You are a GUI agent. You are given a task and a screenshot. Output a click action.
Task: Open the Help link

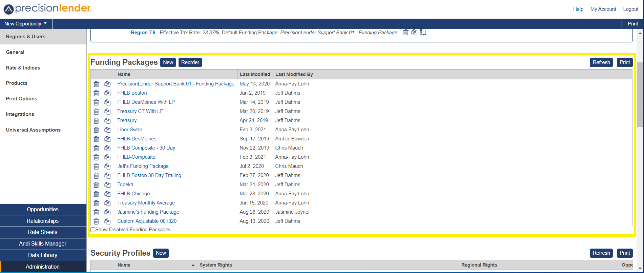pos(578,9)
